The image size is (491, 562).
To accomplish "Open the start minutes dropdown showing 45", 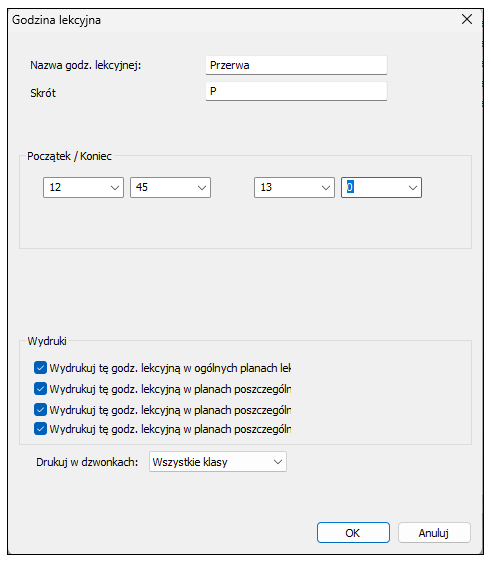I will click(x=170, y=187).
